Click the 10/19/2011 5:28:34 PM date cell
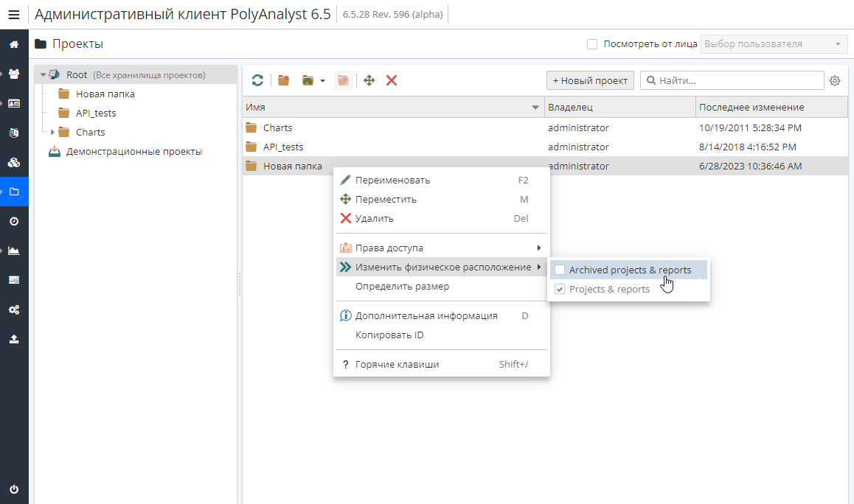 click(750, 128)
